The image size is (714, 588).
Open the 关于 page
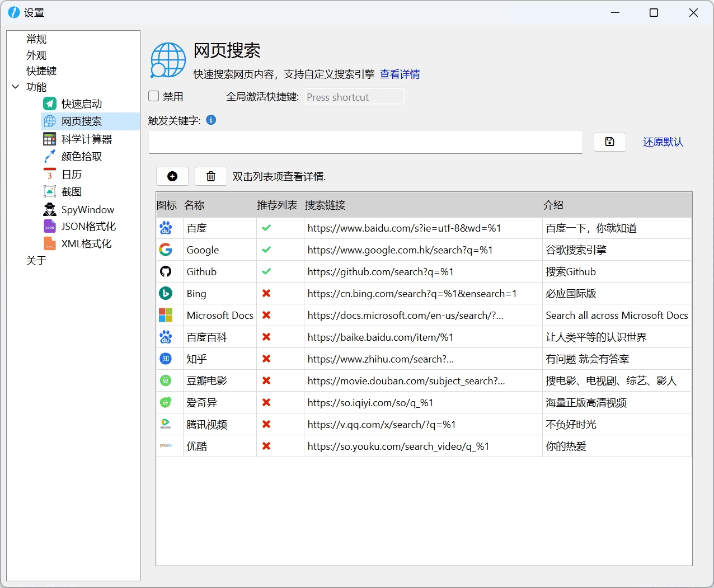pyautogui.click(x=36, y=261)
